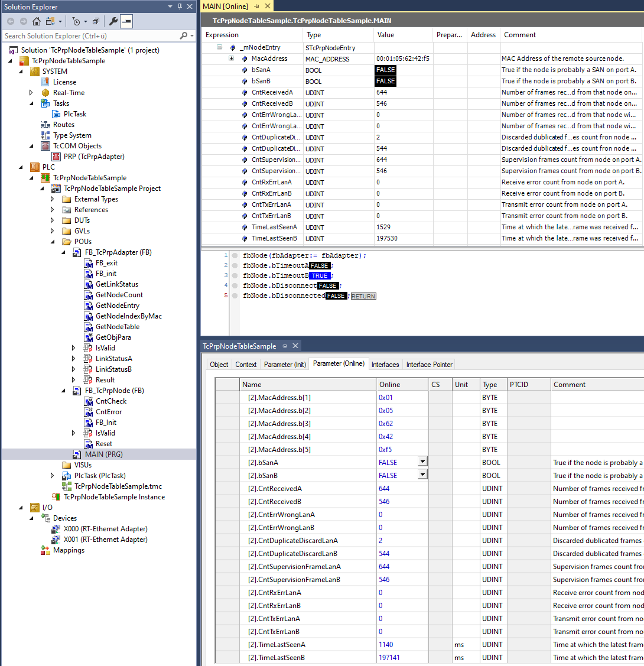Click the TcPrpNodeTableSample.tmc file icon
The height and width of the screenshot is (666, 644).
click(x=67, y=486)
